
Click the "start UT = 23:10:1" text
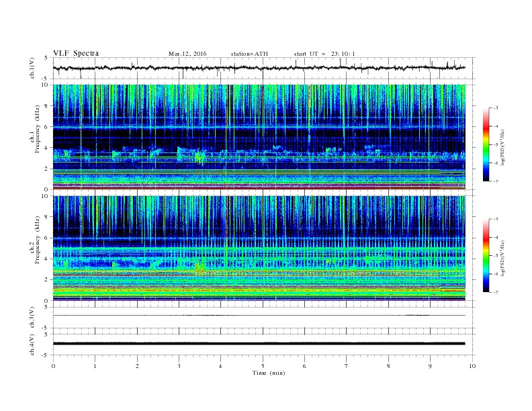(x=324, y=54)
